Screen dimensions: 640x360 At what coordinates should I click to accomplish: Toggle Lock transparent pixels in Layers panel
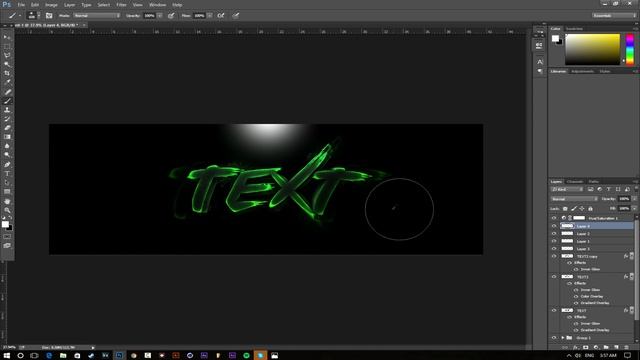(x=565, y=209)
